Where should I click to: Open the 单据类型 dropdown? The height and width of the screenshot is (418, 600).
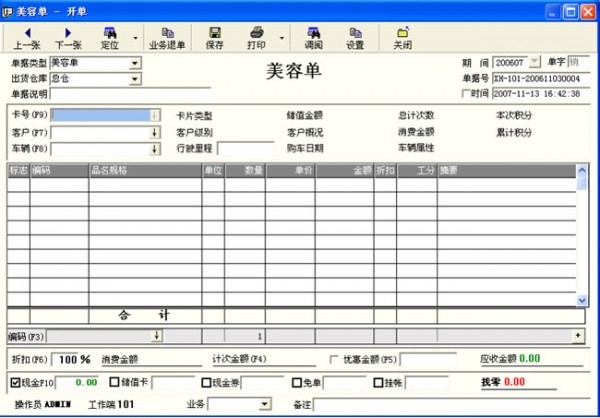[x=135, y=63]
